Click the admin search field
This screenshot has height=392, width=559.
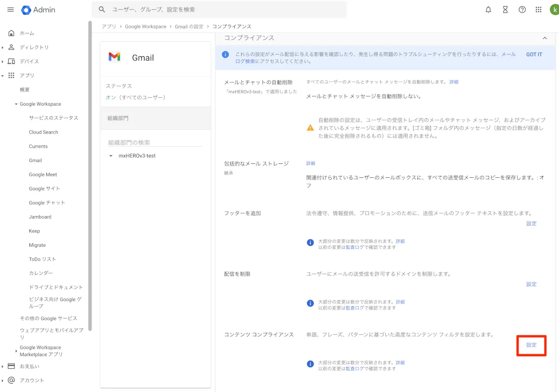pos(224,9)
